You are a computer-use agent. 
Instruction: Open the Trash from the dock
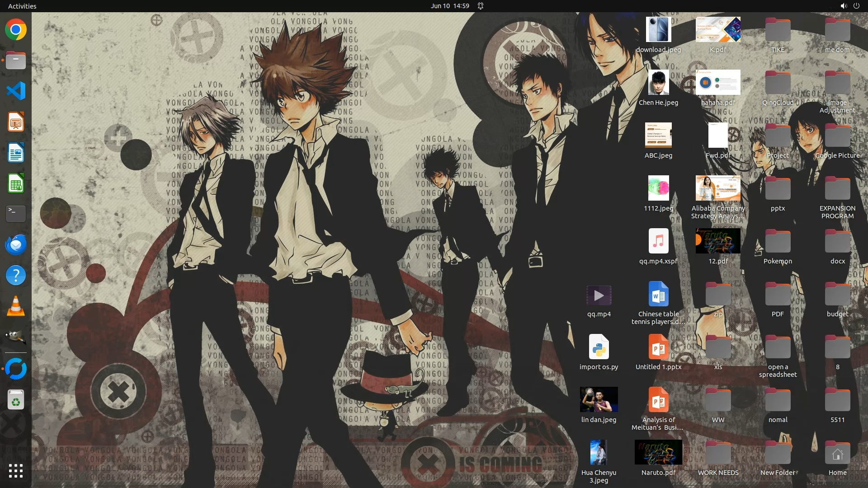[16, 400]
